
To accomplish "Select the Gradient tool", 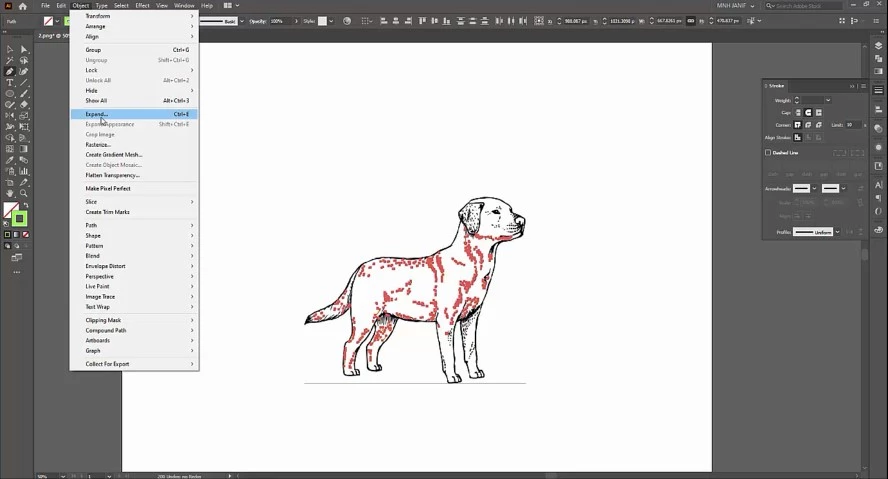I will 24,149.
